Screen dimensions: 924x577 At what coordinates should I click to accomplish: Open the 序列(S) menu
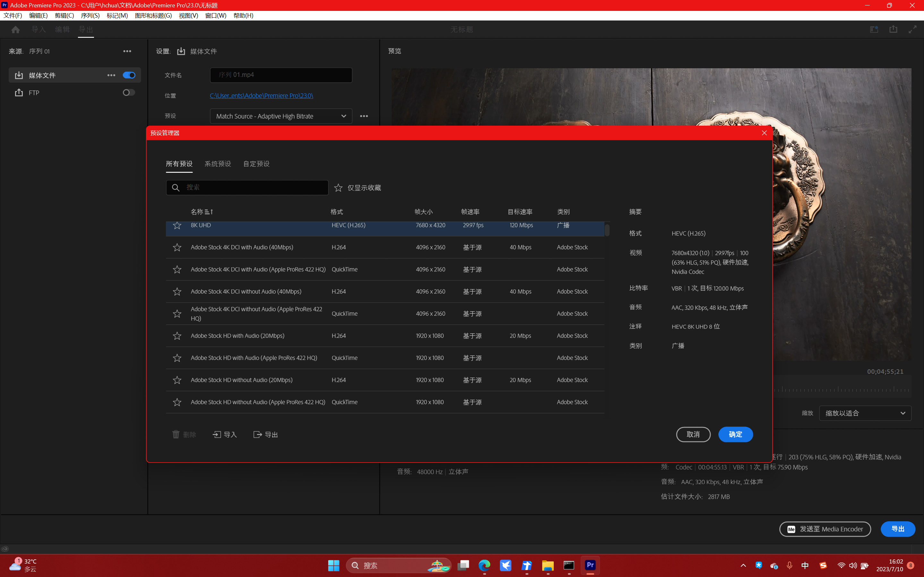point(90,16)
